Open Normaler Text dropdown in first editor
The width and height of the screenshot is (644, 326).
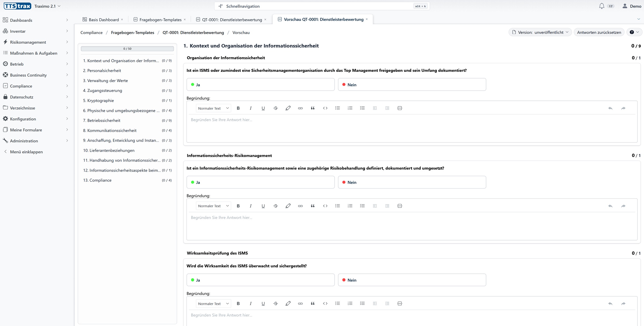pos(213,108)
